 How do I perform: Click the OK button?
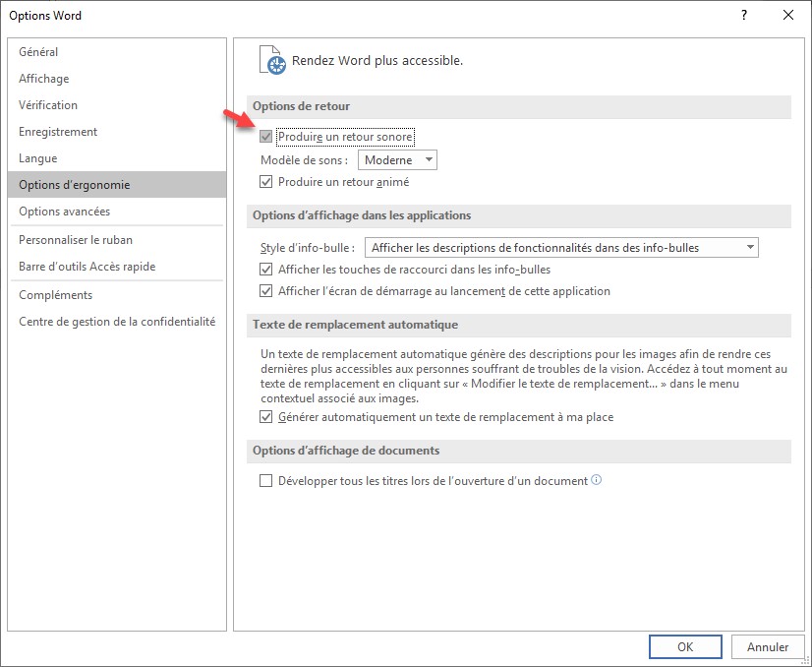tap(685, 646)
